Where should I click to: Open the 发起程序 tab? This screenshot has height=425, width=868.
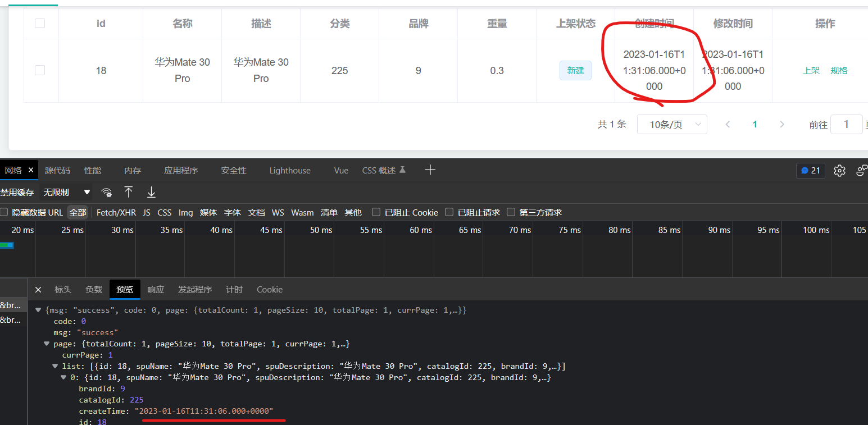point(195,290)
